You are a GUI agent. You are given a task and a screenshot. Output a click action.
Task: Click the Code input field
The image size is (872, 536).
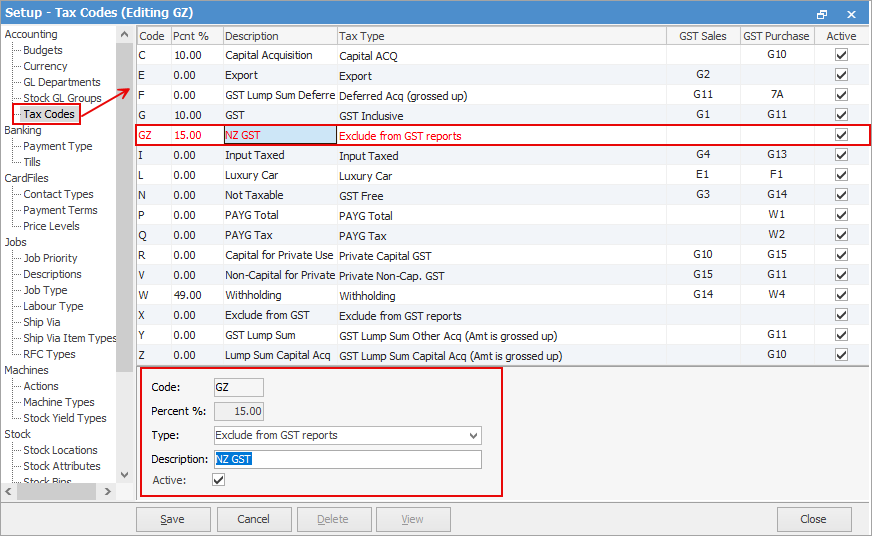pyautogui.click(x=239, y=388)
